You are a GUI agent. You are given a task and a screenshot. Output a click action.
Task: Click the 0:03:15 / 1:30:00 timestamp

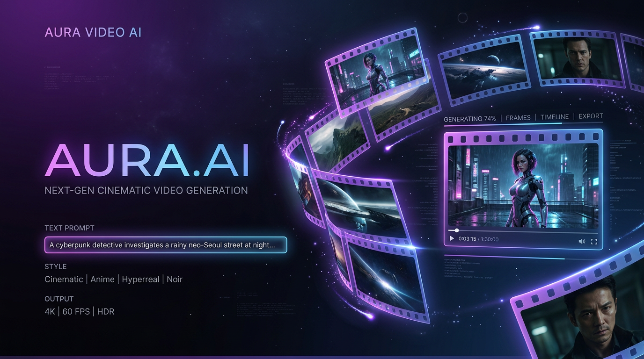pos(478,239)
